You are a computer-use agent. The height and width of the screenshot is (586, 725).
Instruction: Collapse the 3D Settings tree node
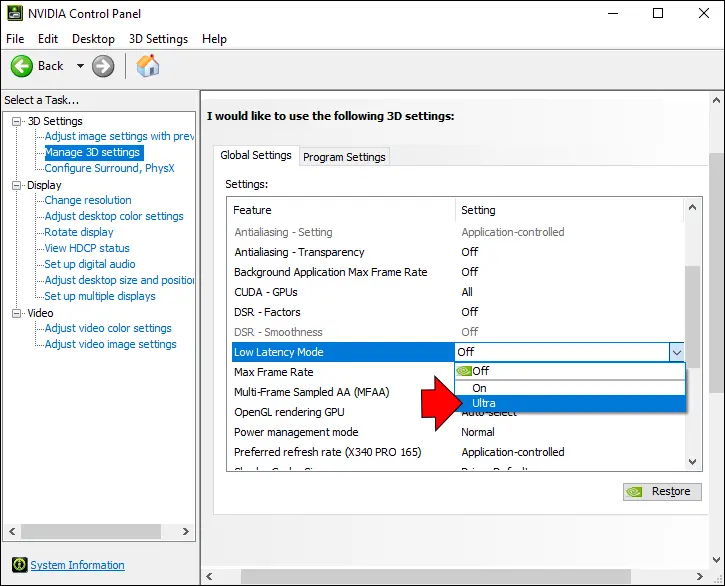point(17,121)
